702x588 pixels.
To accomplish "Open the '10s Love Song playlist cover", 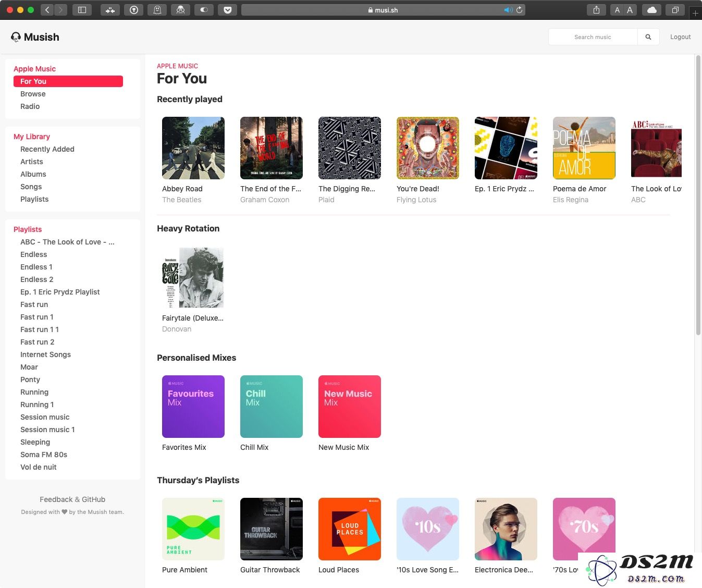I will tap(428, 529).
